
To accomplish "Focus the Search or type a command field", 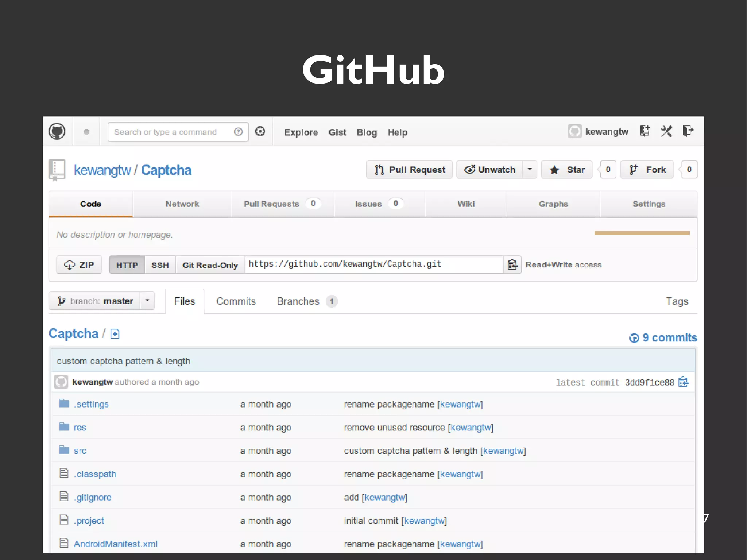I will click(x=178, y=132).
